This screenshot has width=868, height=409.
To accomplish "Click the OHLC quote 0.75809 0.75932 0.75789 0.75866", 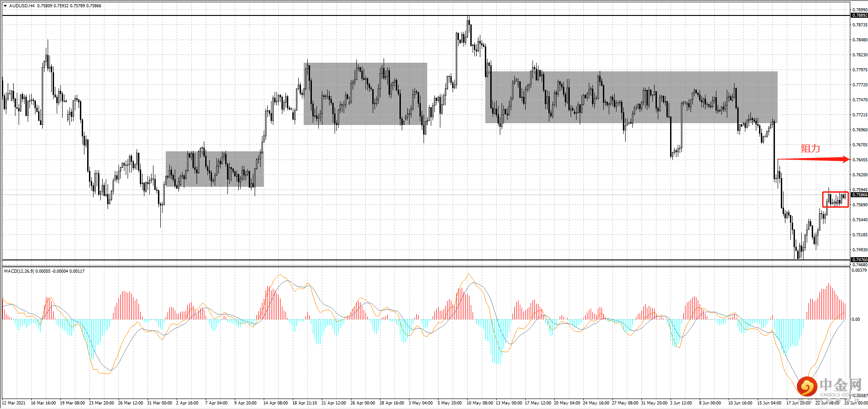I will [69, 6].
